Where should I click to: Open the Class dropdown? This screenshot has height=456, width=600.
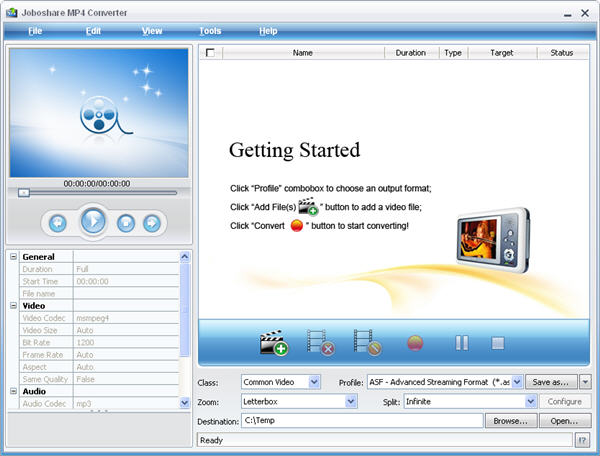pos(314,382)
